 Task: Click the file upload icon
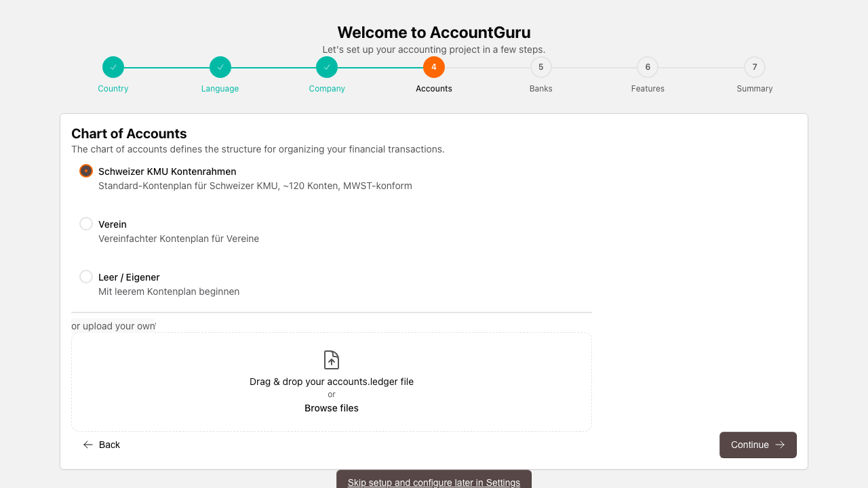332,360
